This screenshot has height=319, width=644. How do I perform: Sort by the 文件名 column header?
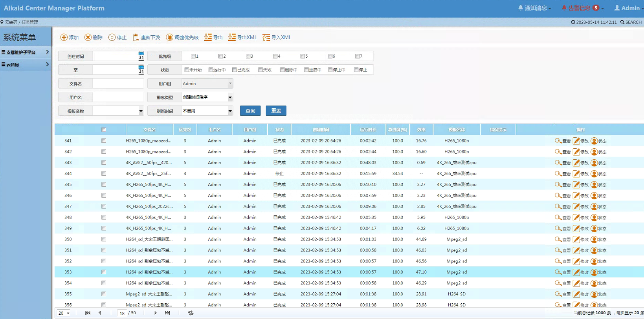pos(149,129)
